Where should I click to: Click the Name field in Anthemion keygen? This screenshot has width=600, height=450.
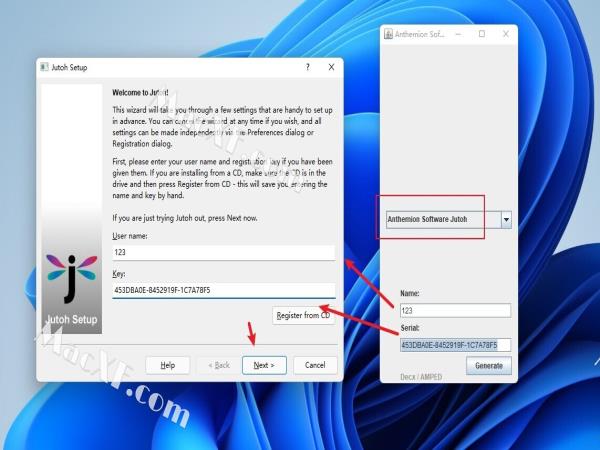(x=455, y=310)
